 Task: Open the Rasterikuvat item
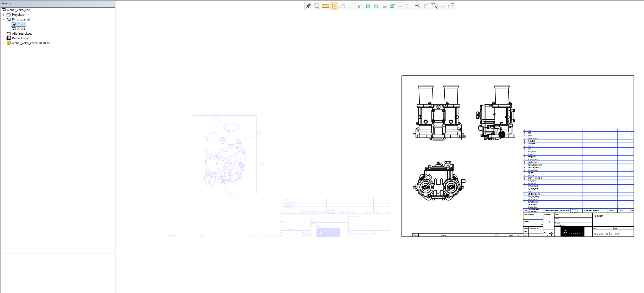click(20, 38)
